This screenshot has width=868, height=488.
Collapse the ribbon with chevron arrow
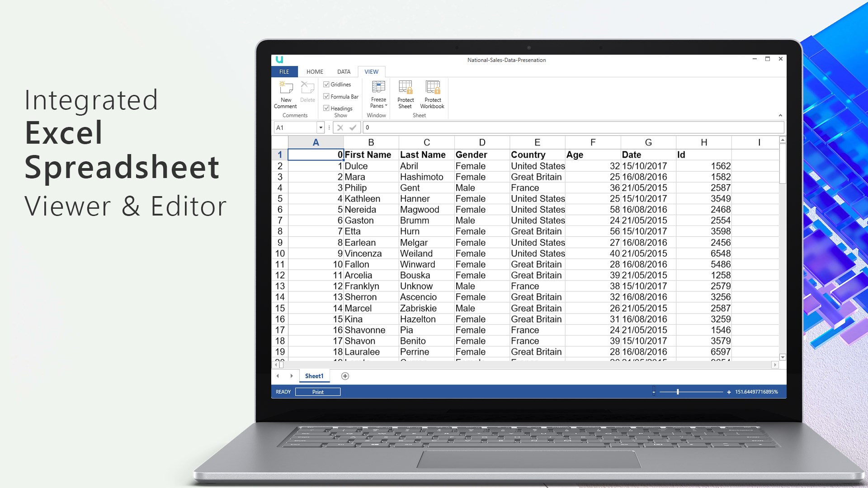click(780, 115)
